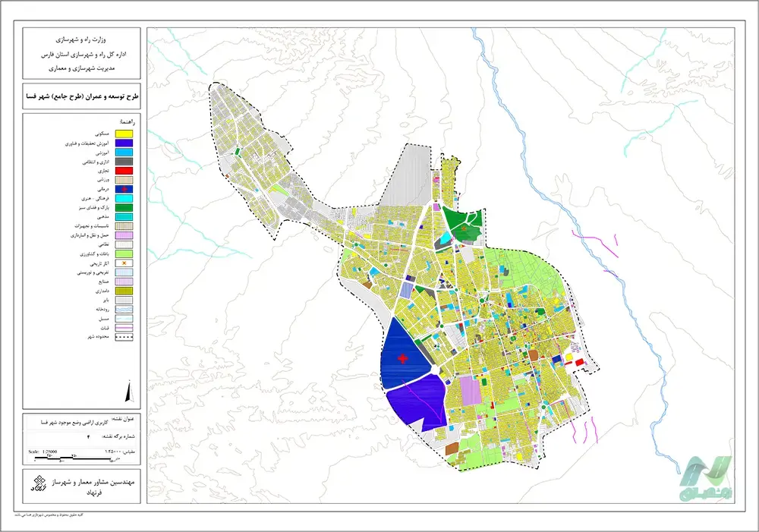Click the healthcare legend swatch with red cross
This screenshot has height=532, width=759.
[124, 189]
